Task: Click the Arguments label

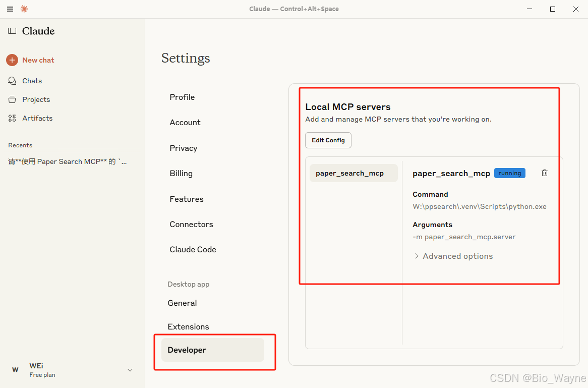Action: [x=432, y=225]
